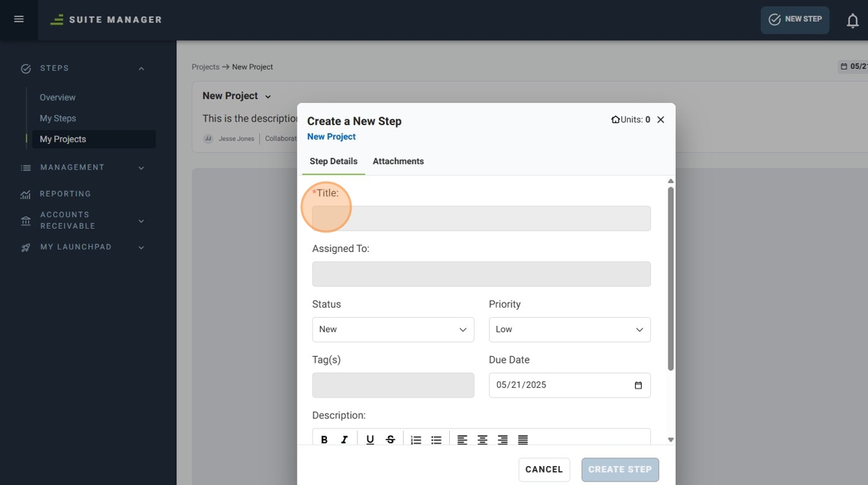The width and height of the screenshot is (868, 485).
Task: Close the Create a New Step dialog
Action: coord(660,119)
